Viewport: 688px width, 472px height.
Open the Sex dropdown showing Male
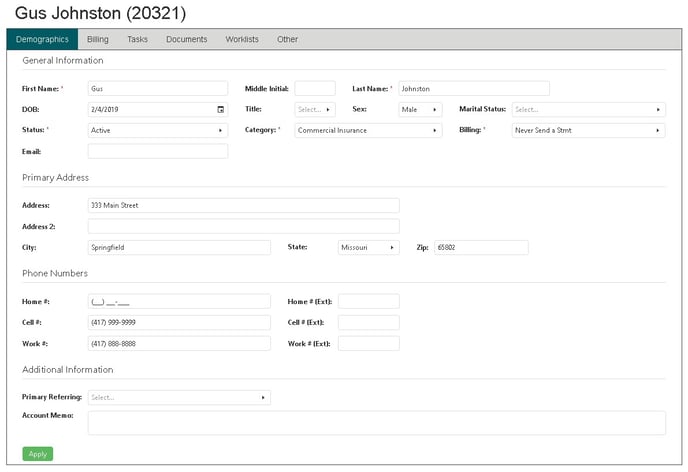420,109
